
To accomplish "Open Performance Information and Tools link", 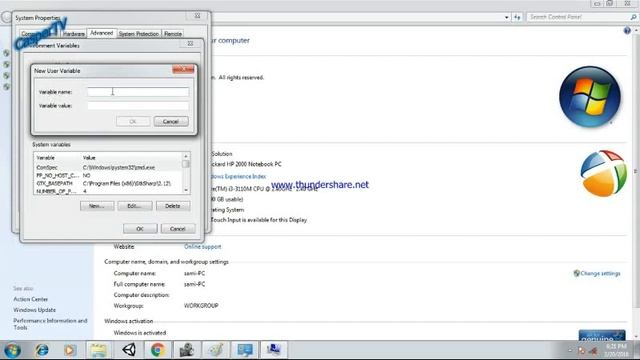I will [x=50, y=324].
